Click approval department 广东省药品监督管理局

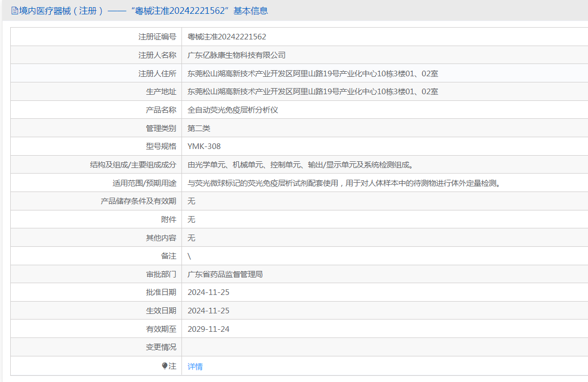pos(225,274)
